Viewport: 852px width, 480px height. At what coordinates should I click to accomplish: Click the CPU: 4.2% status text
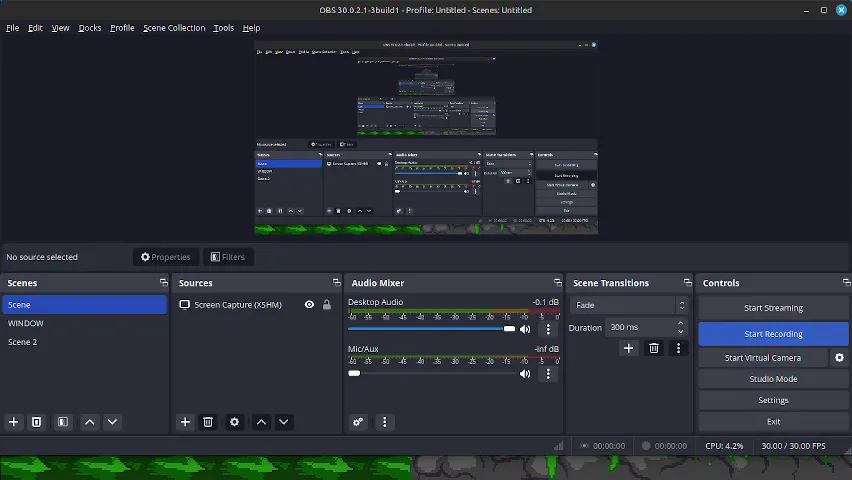tap(724, 446)
